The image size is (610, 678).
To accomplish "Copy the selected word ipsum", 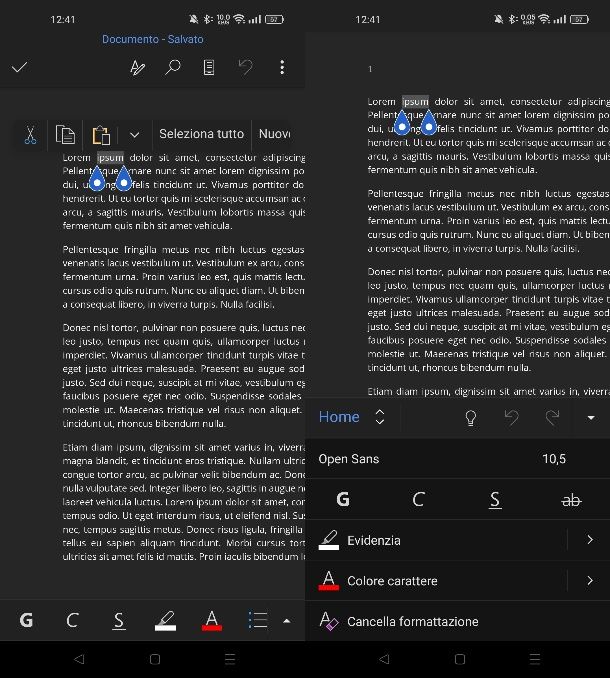I will click(65, 134).
